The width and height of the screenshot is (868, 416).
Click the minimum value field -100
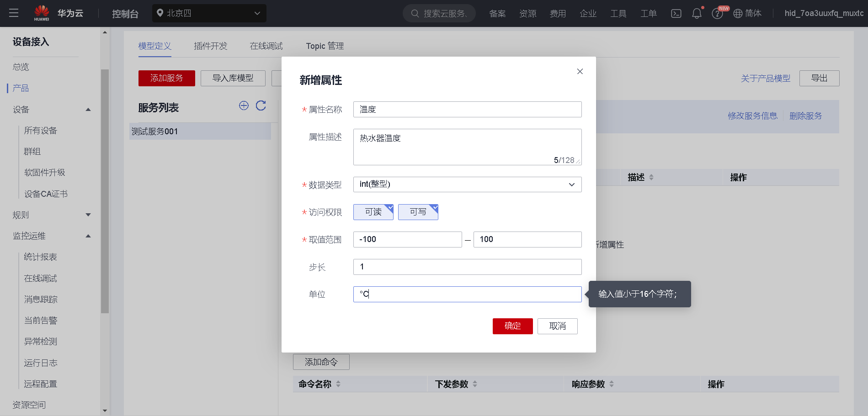point(408,239)
